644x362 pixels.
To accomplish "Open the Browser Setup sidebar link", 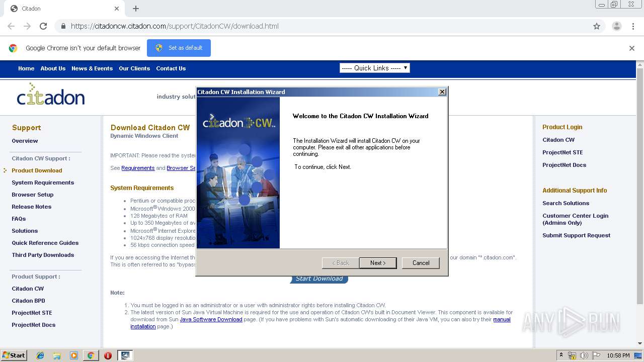I will point(33,195).
